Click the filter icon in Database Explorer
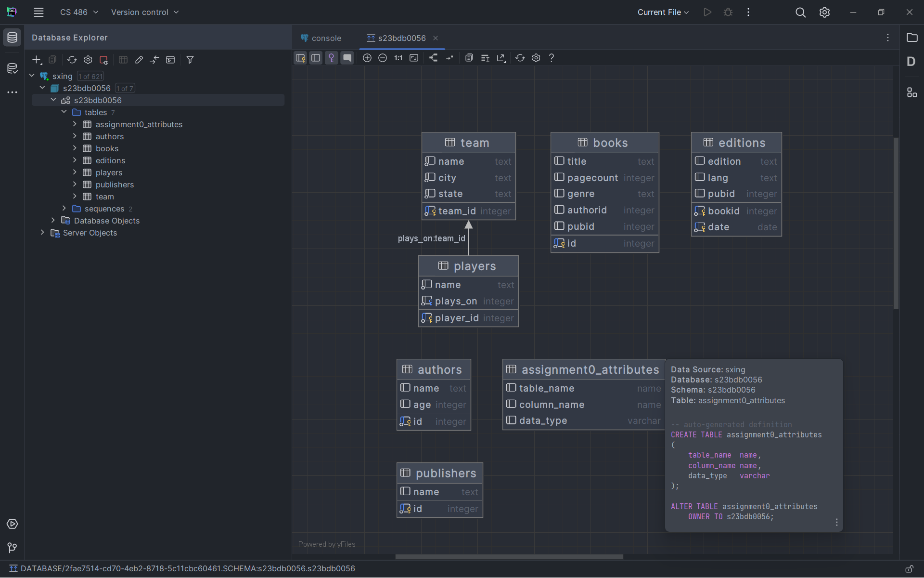 [190, 60]
